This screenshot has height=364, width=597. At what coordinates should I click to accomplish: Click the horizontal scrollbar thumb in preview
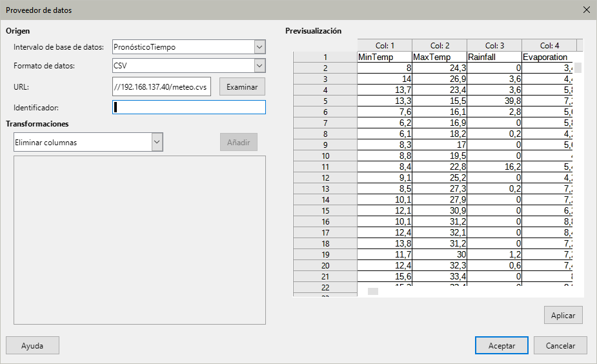(373, 291)
